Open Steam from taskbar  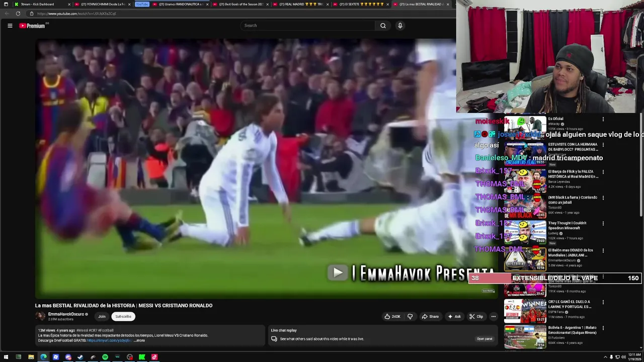pyautogui.click(x=80, y=357)
